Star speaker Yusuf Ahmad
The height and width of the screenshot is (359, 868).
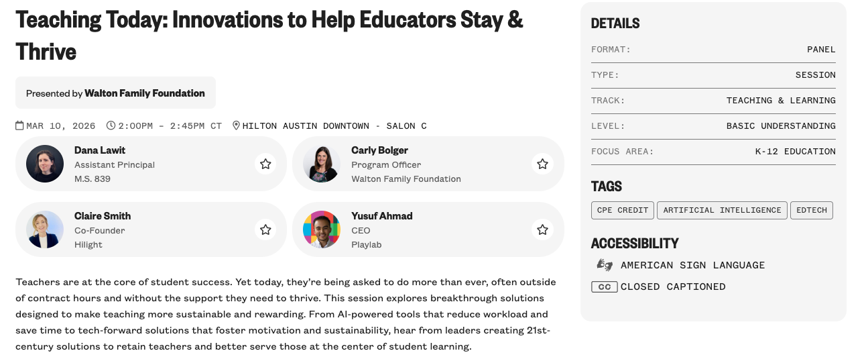542,229
